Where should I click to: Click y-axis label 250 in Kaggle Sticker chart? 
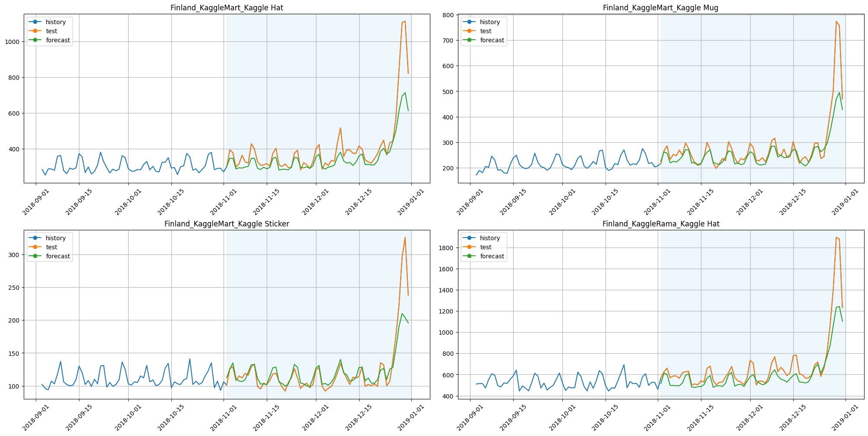tap(15, 288)
